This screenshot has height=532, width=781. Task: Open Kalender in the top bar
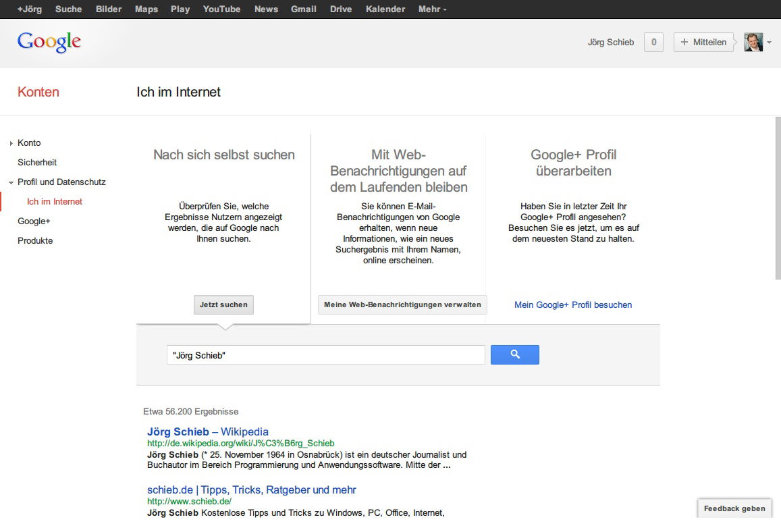tap(385, 9)
